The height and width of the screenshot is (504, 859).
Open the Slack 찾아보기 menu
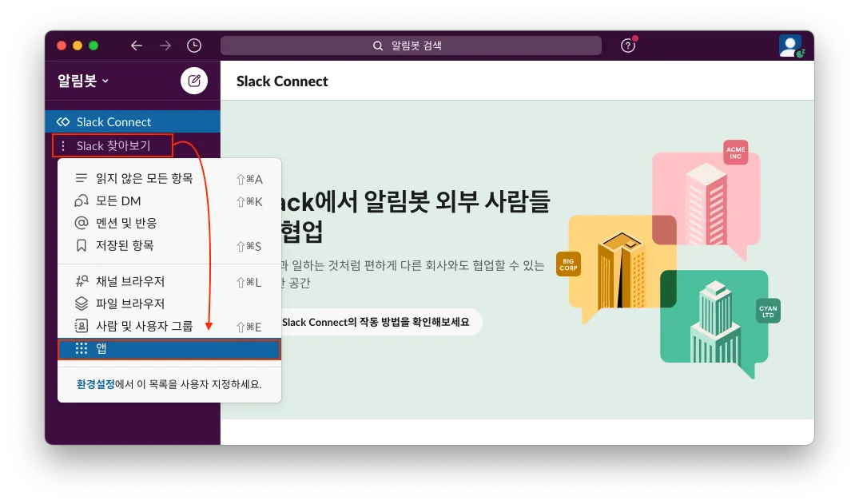pos(113,145)
